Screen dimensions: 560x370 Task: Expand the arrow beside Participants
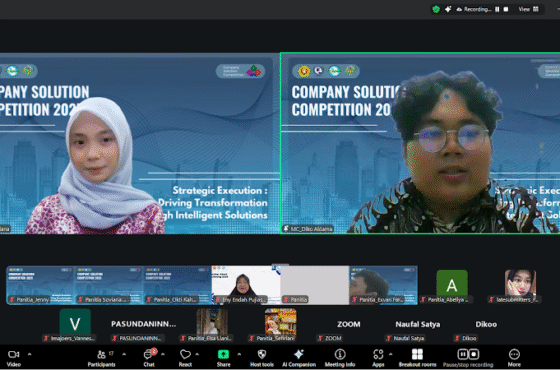click(x=124, y=354)
